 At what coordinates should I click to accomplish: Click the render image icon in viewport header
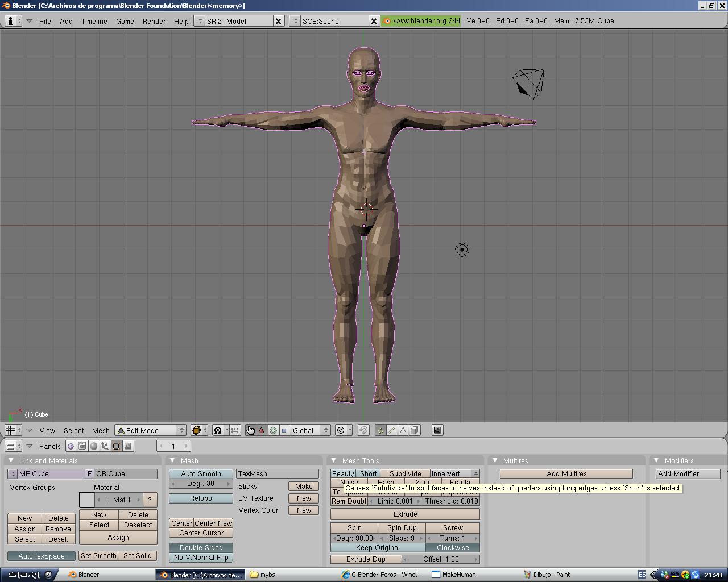(x=437, y=430)
